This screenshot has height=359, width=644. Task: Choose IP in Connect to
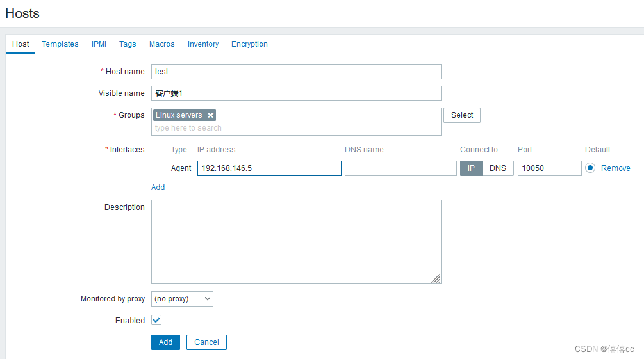[471, 168]
